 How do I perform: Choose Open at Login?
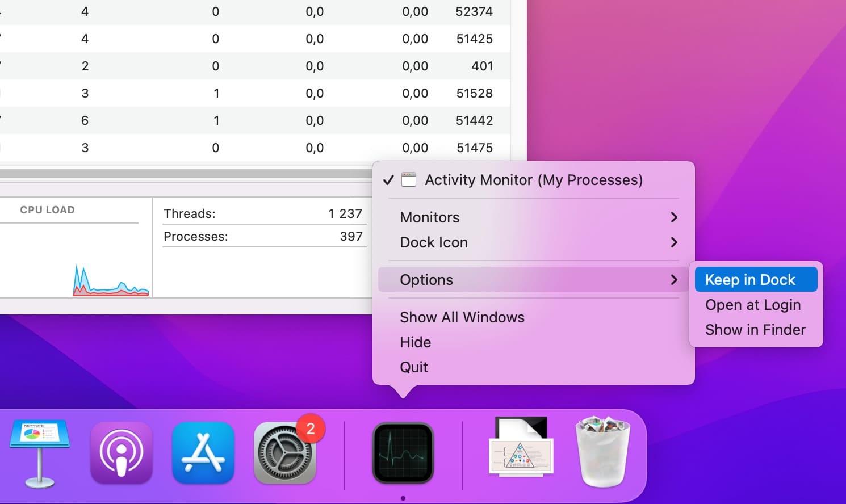(x=756, y=305)
